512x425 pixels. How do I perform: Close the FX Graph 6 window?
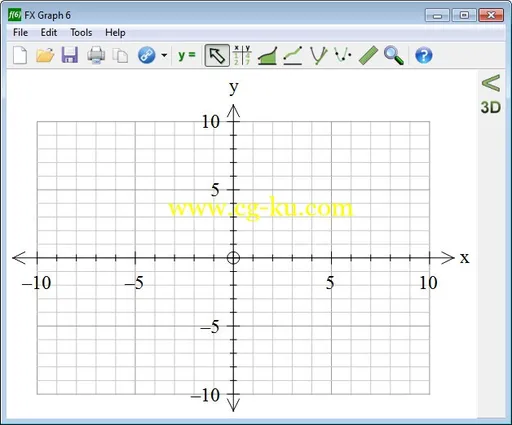tap(491, 15)
